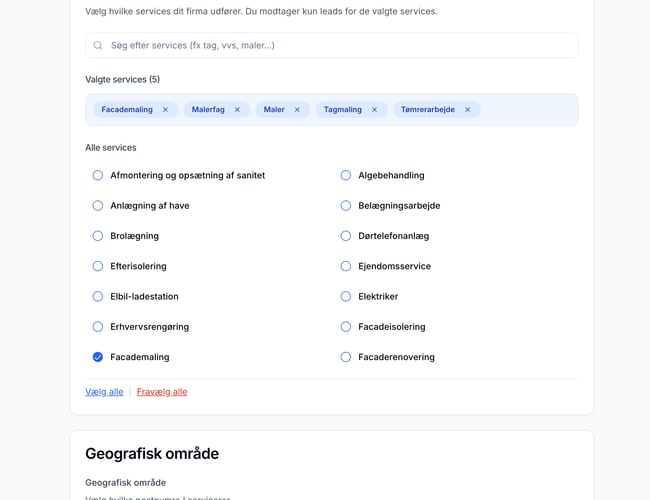Select the Erhvervsrengøring service

point(98,327)
